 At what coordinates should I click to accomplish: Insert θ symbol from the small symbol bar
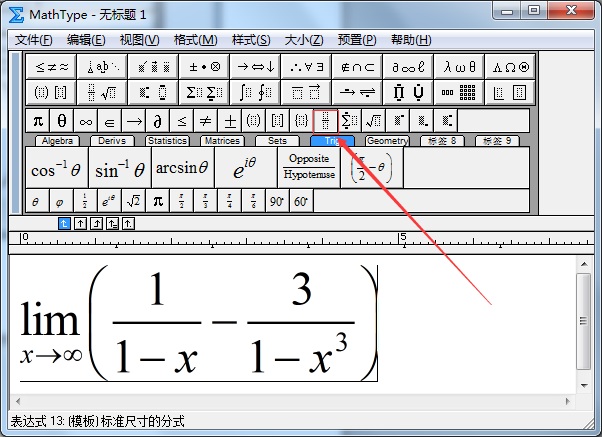coord(62,121)
